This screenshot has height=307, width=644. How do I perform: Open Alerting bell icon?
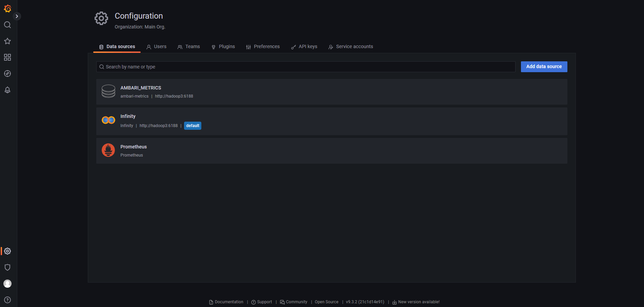click(7, 90)
